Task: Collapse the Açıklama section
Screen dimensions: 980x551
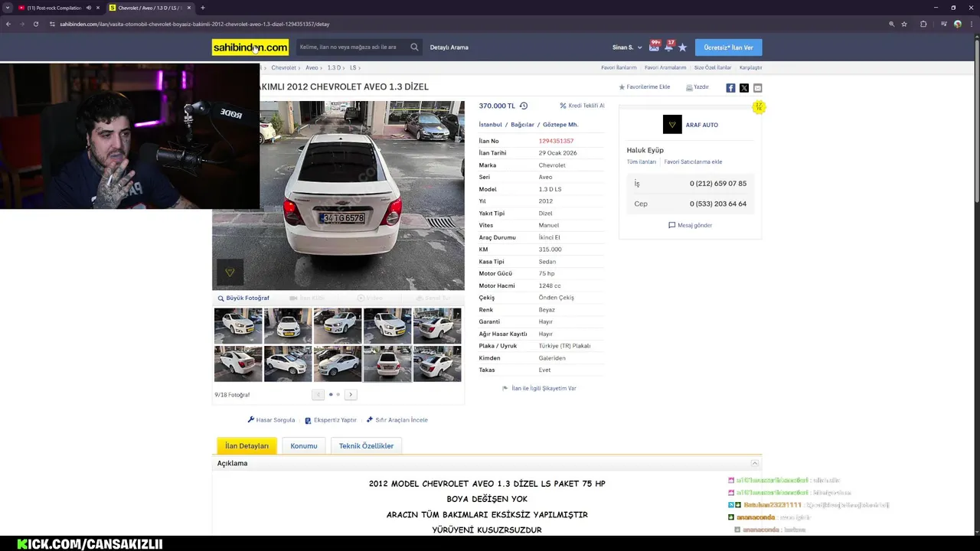Action: pos(754,464)
